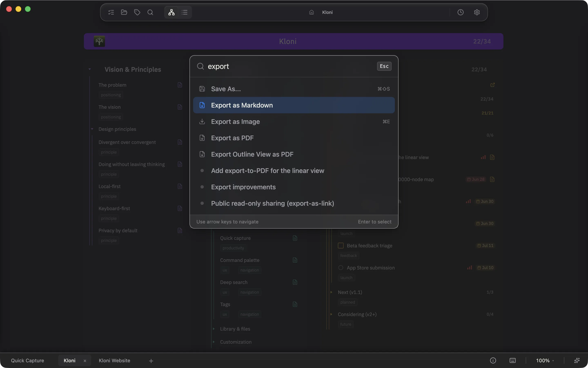The height and width of the screenshot is (368, 588).
Task: Open note icon for Divergent over convergent
Action: pyautogui.click(x=180, y=142)
